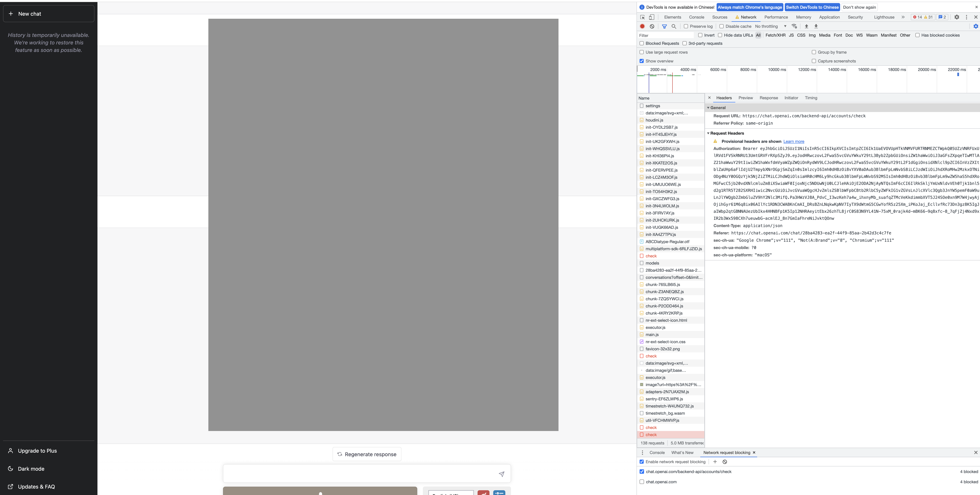Click the record network log button

pos(642,26)
